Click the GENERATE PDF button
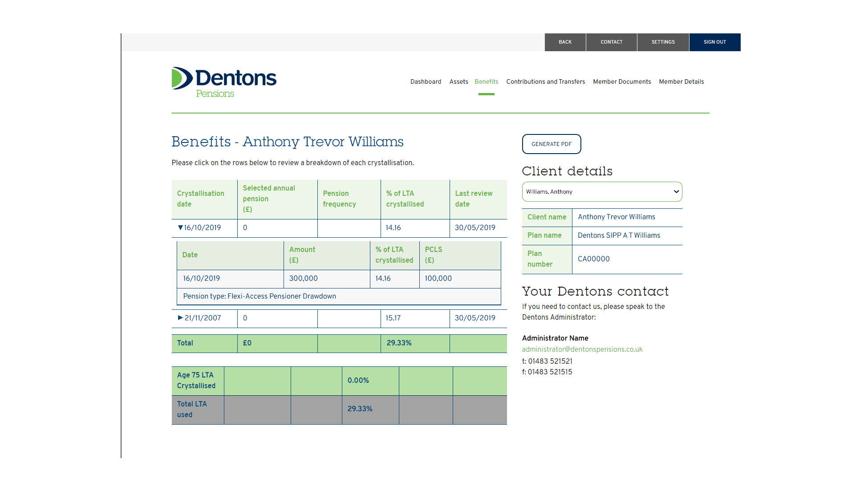The image size is (868, 483). 551,144
